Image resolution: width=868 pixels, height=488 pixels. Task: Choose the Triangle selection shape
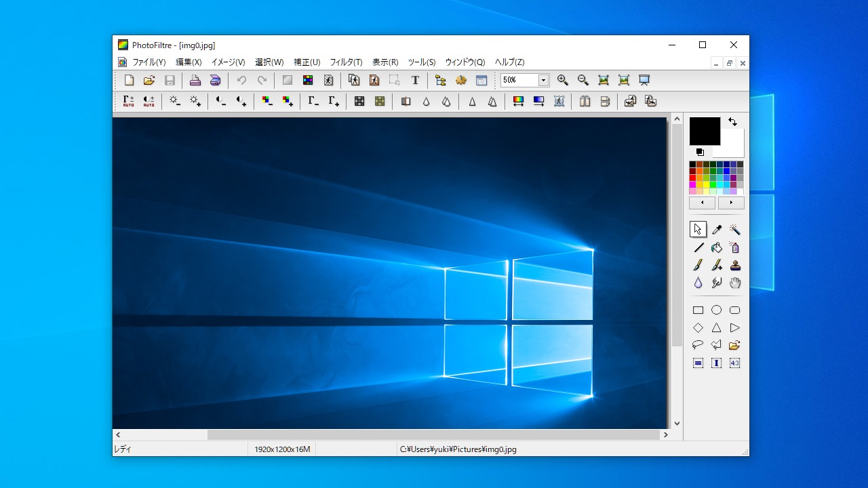point(716,328)
